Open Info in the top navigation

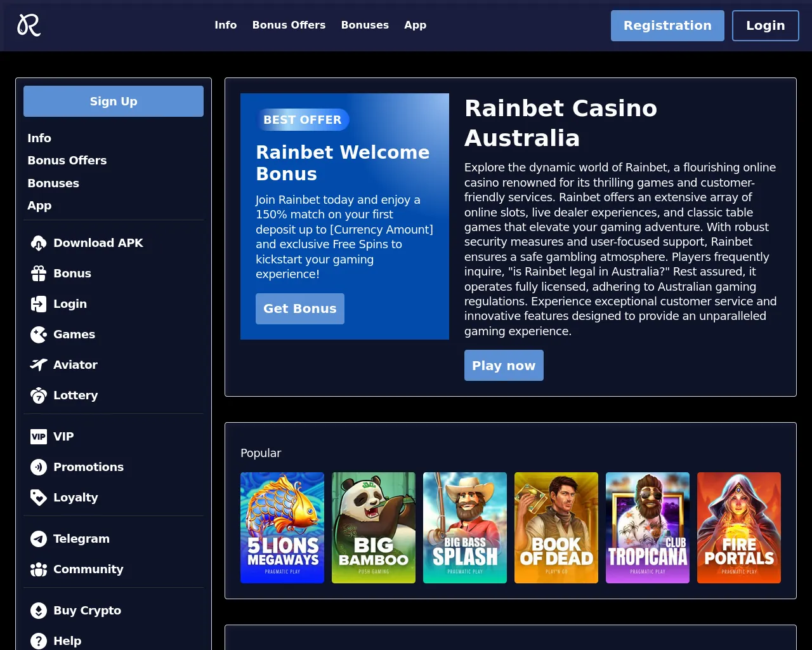(226, 25)
